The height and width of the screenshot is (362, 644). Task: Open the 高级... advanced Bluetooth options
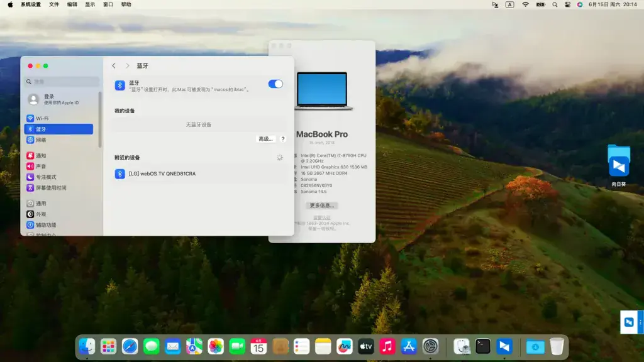click(x=265, y=139)
